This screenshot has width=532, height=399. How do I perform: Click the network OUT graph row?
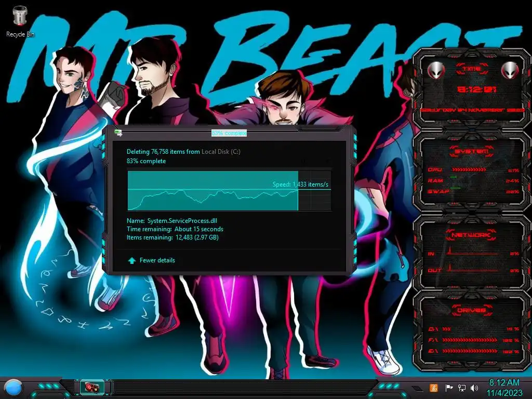pos(473,269)
